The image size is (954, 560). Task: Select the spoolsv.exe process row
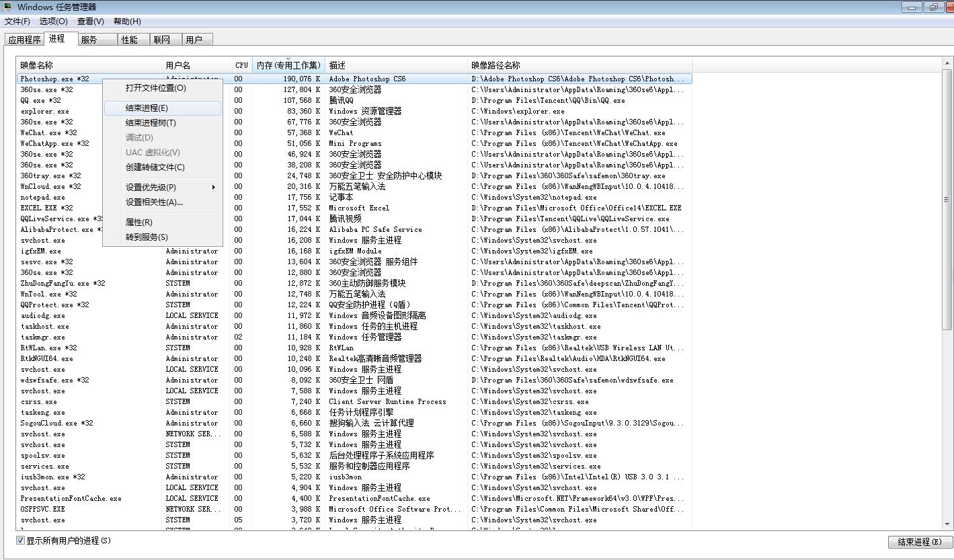(x=354, y=455)
